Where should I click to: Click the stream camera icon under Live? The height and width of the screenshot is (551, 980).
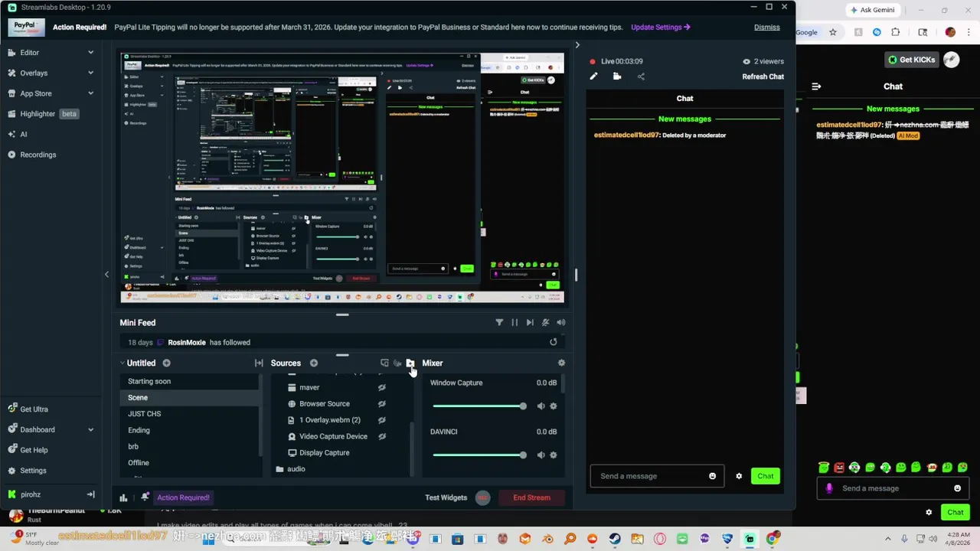(617, 77)
